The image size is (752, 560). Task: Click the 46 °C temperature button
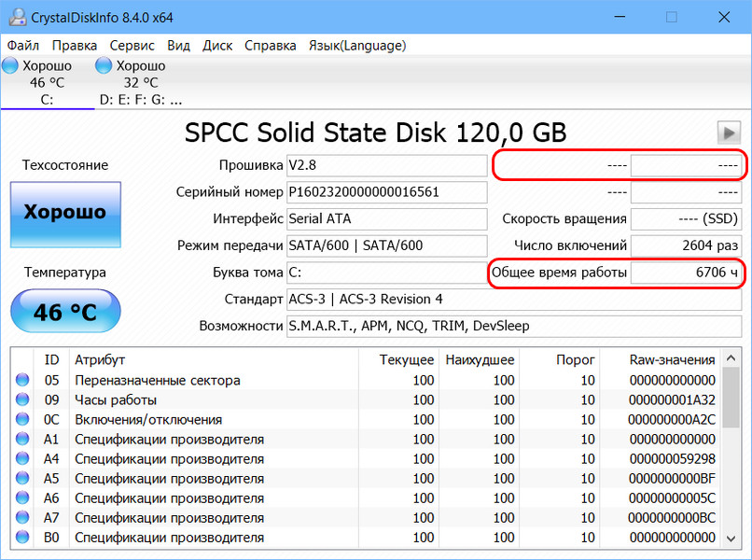coord(65,311)
